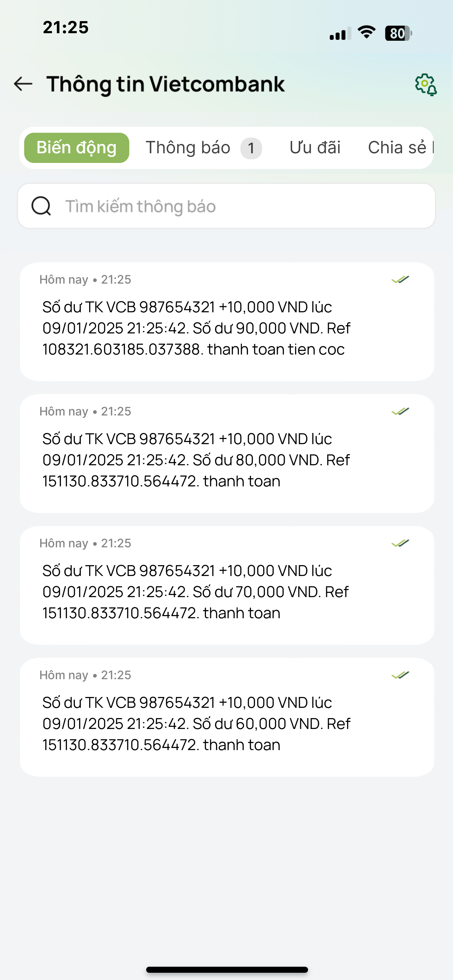Tap the search magnifier icon
The image size is (453, 980).
[x=41, y=206]
